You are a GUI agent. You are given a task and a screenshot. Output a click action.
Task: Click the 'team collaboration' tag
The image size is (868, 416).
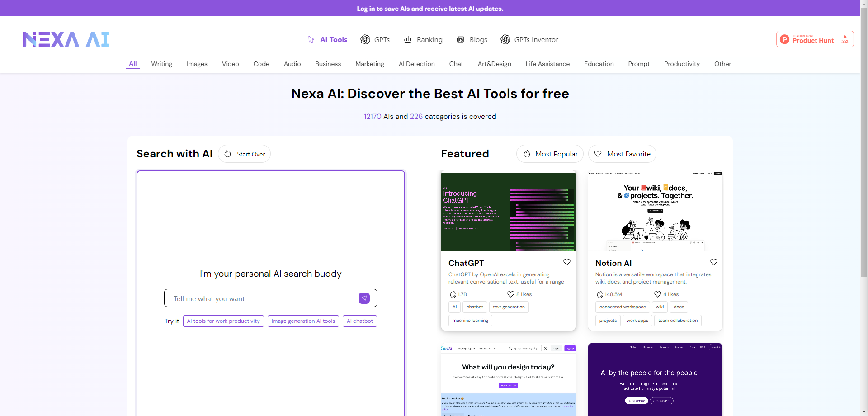coord(678,321)
